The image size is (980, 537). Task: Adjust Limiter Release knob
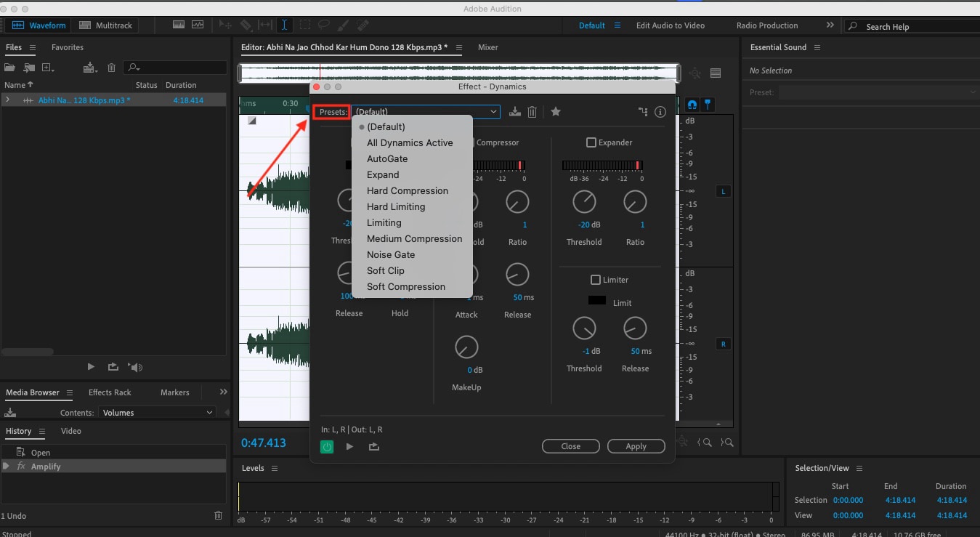tap(635, 328)
